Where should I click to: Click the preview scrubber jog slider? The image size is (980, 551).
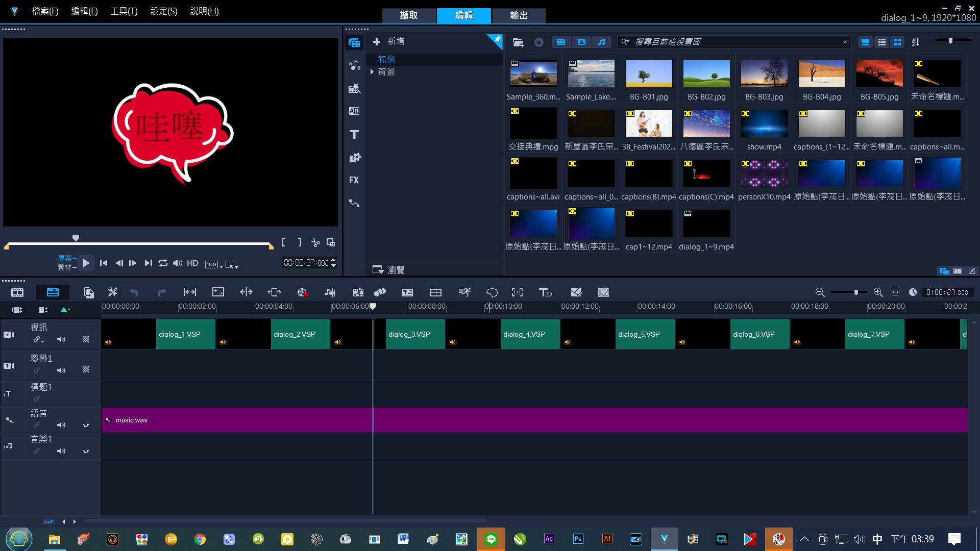(x=76, y=238)
